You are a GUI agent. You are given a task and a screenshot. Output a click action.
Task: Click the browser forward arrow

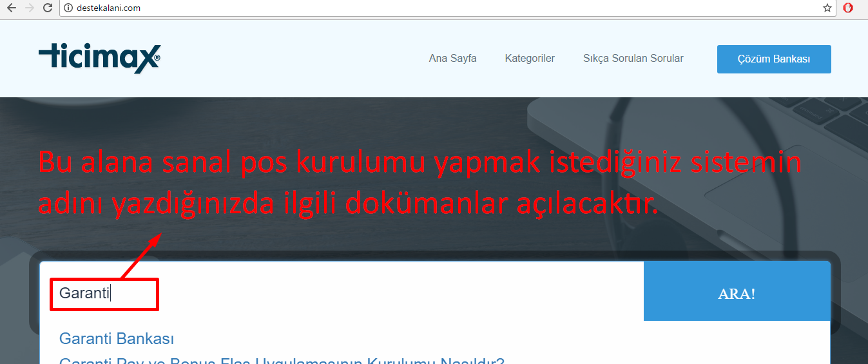[x=29, y=8]
